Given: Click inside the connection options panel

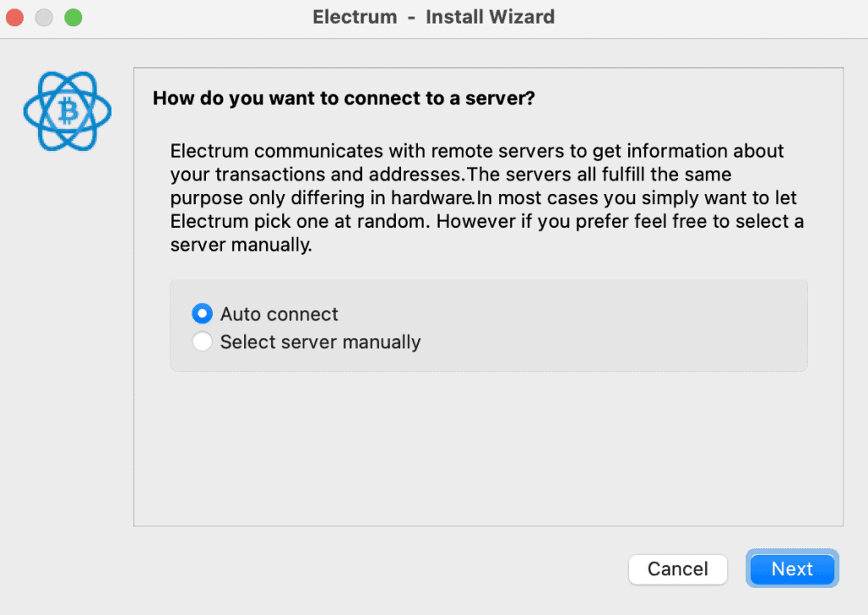Looking at the screenshot, I should pyautogui.click(x=488, y=325).
